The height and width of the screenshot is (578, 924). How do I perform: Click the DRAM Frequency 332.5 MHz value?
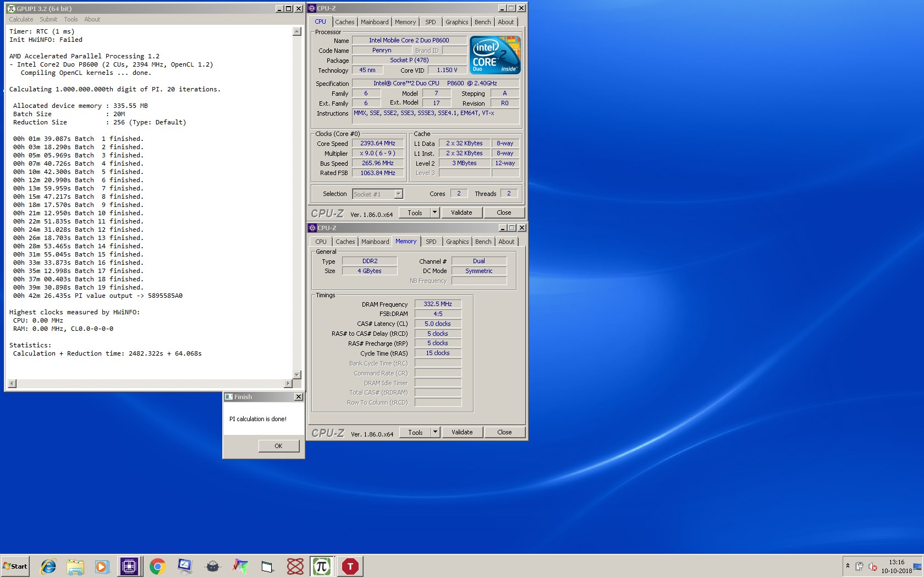pyautogui.click(x=438, y=304)
